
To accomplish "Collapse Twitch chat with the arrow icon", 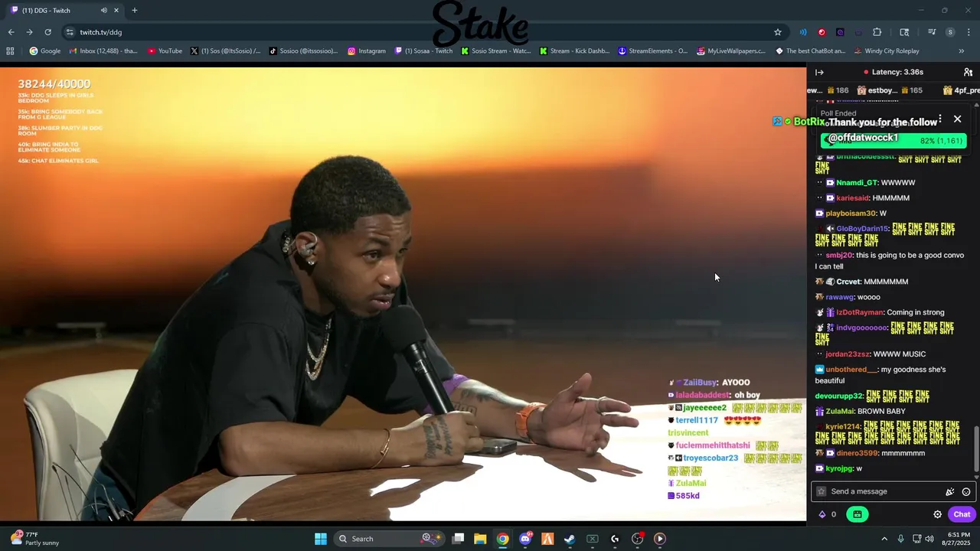I will 819,72.
